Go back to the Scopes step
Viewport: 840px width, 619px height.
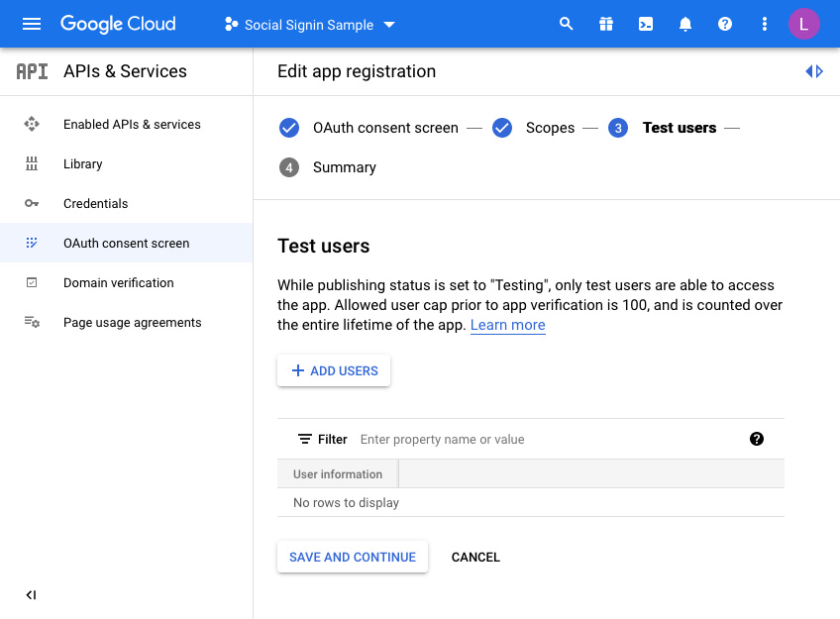coord(550,128)
